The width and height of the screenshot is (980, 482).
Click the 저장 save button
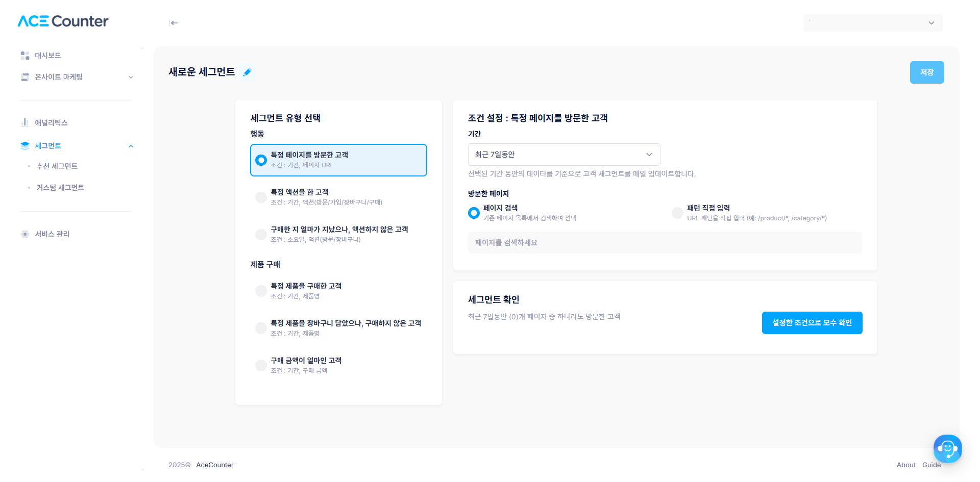click(927, 72)
